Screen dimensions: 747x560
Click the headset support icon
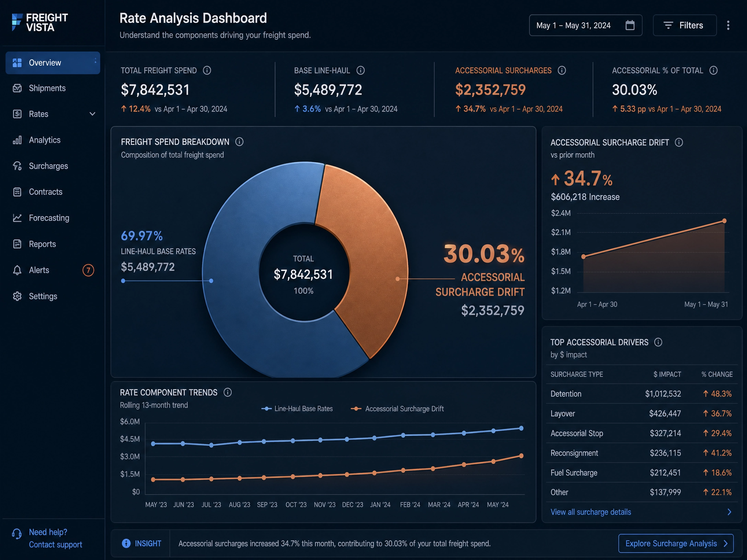click(x=17, y=534)
